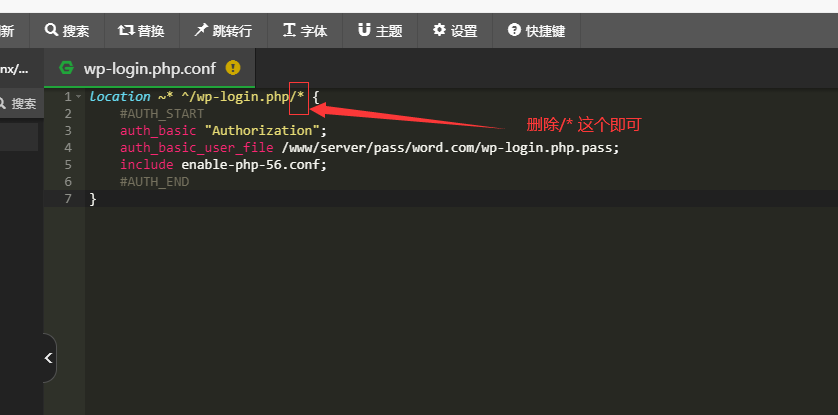The height and width of the screenshot is (415, 838).
Task: Collapse the left sidebar with the arrow handle
Action: (x=48, y=358)
